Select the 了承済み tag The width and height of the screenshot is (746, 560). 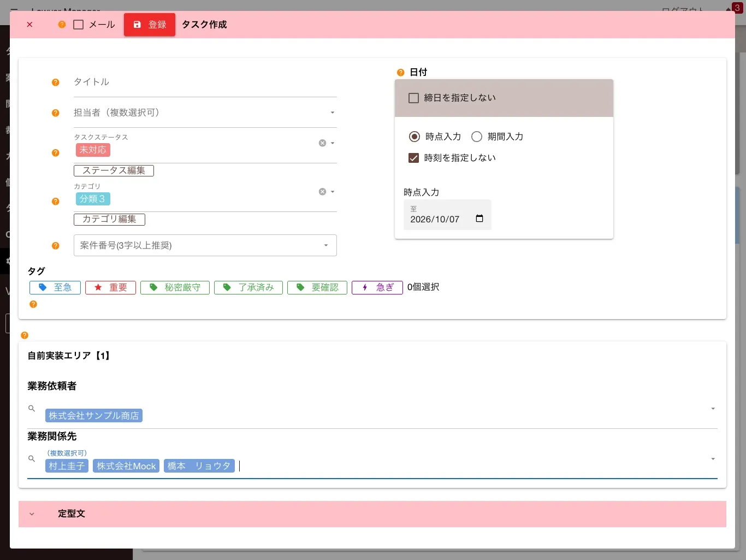248,287
